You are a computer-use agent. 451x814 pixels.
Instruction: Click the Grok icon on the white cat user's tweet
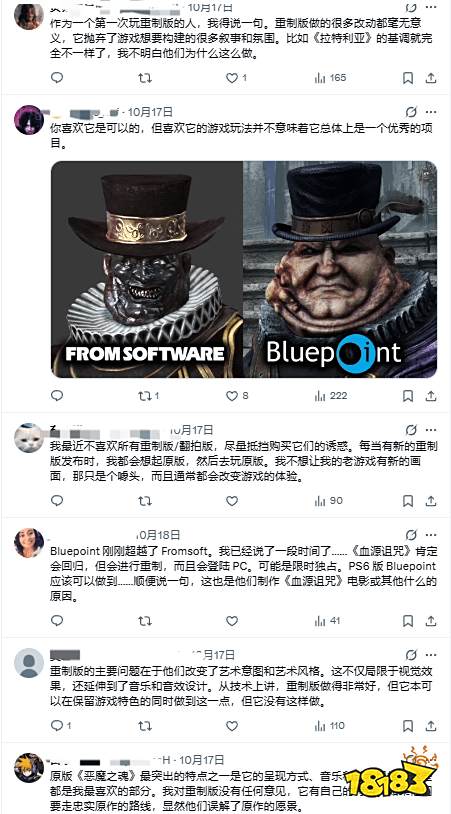(411, 430)
